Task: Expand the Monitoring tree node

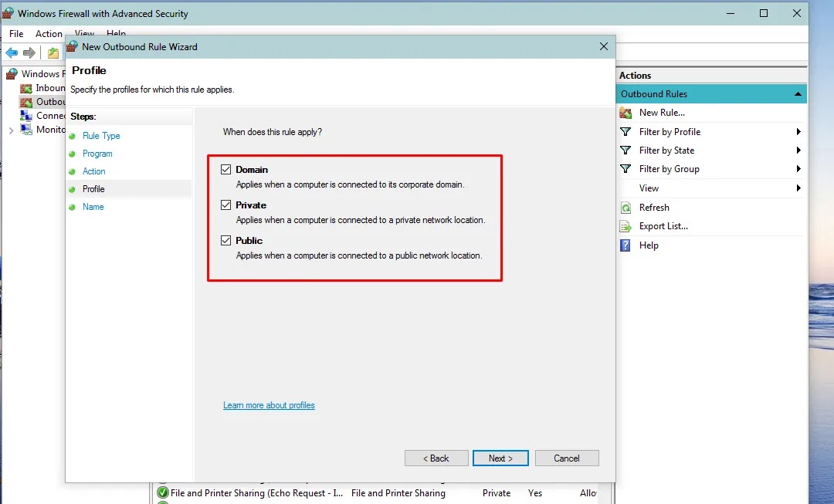Action: [11, 130]
